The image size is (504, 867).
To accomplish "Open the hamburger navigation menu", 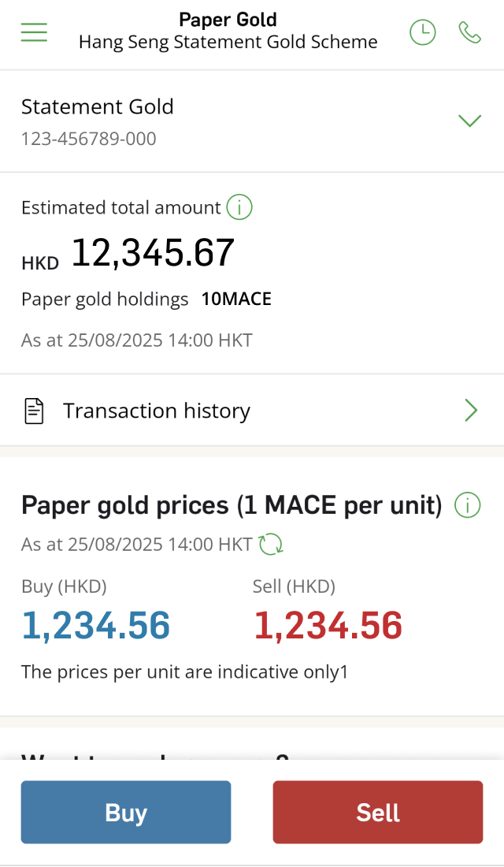I will click(x=35, y=32).
